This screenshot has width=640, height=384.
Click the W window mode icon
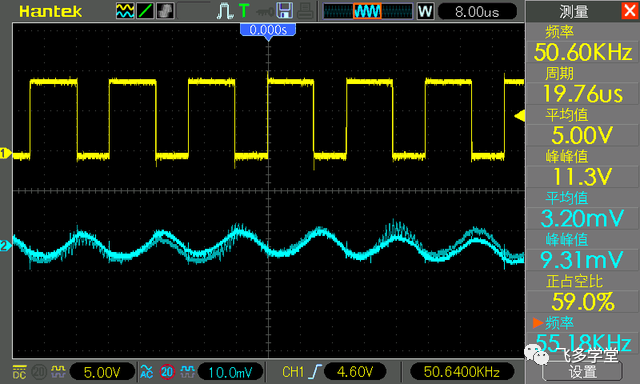click(425, 11)
